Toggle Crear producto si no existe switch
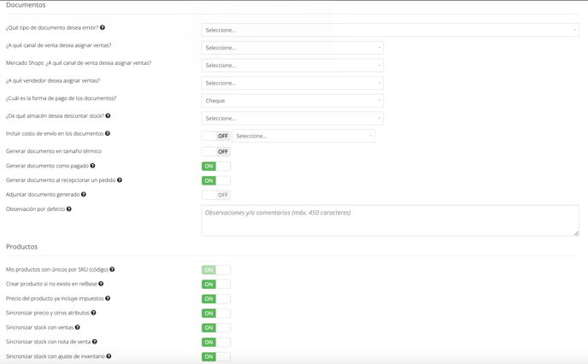588x364 pixels. click(216, 285)
